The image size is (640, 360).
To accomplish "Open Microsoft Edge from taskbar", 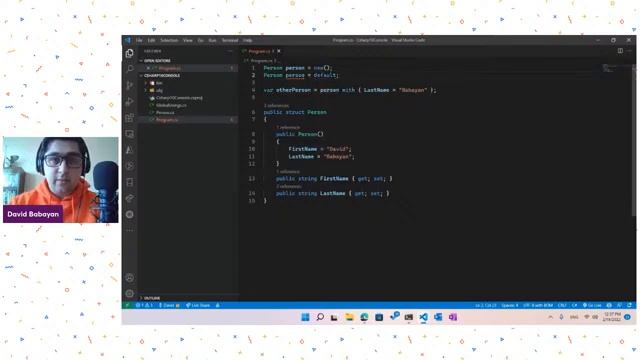I will coord(364,317).
